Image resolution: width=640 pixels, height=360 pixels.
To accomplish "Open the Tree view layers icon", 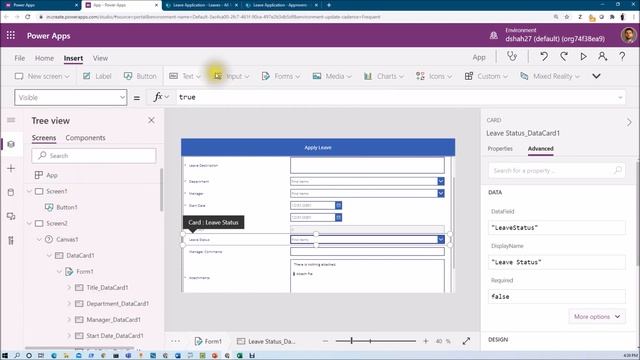I will (11, 144).
